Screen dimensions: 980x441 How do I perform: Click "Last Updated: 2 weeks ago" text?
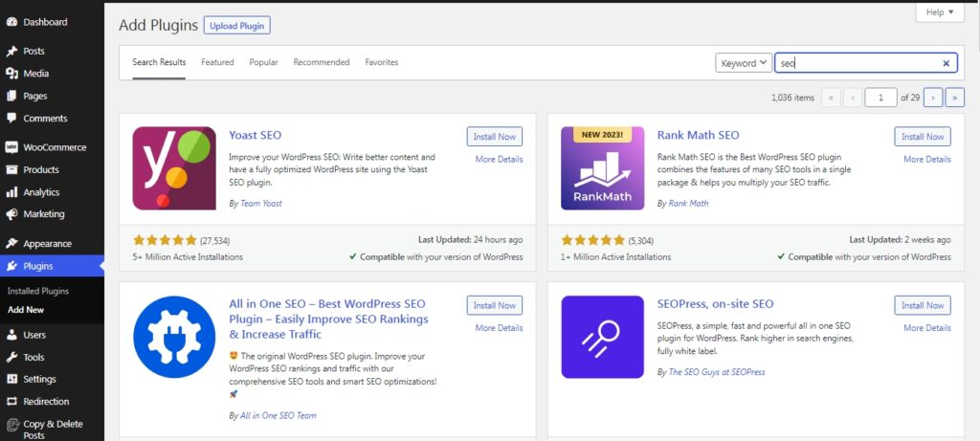(900, 240)
